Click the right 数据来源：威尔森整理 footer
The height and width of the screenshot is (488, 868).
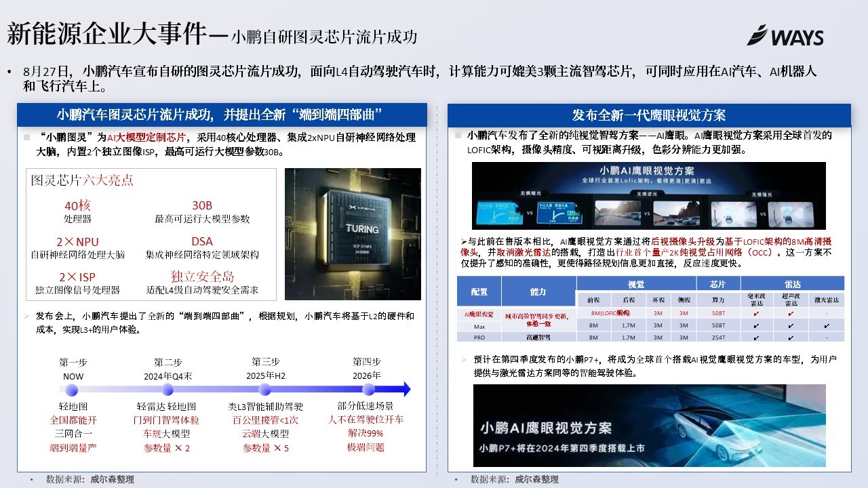click(514, 479)
